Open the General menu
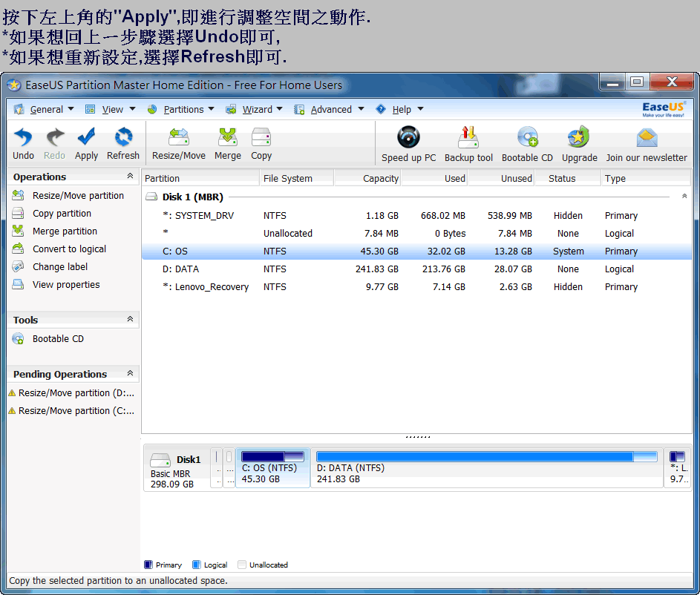The height and width of the screenshot is (595, 700). pos(47,109)
